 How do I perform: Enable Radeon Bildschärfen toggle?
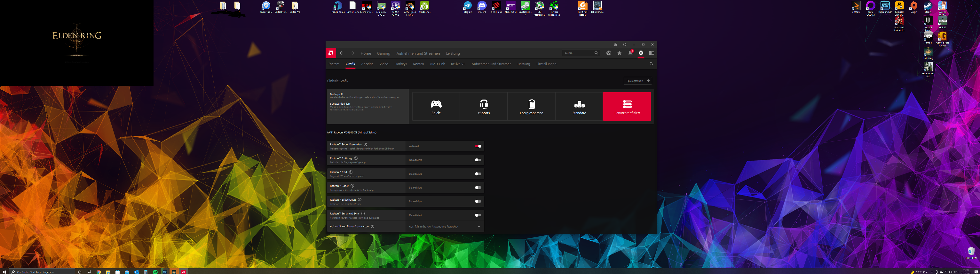478,201
